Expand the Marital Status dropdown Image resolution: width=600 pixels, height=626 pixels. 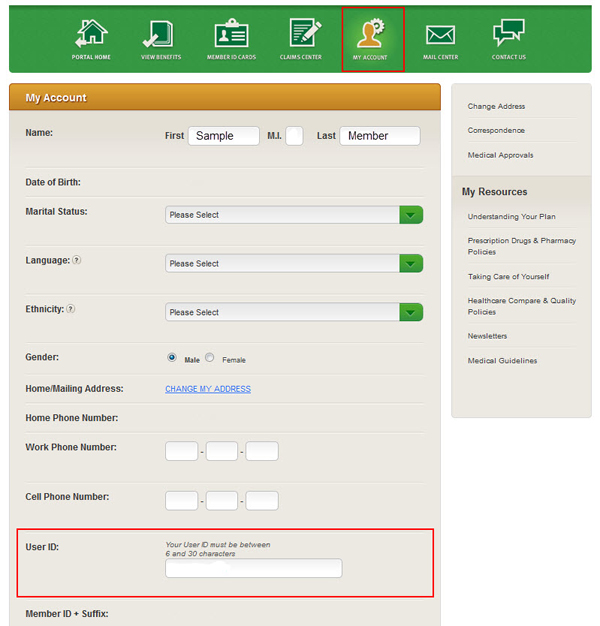coord(294,215)
